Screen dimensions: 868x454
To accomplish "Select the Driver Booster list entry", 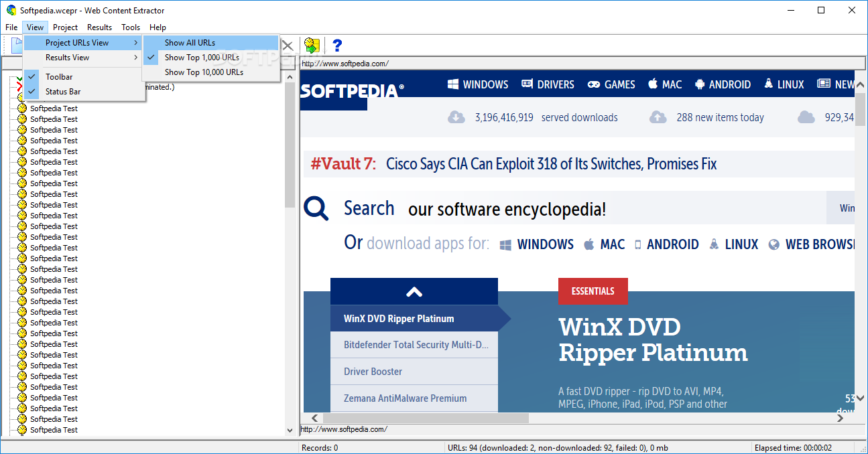I will [x=414, y=372].
